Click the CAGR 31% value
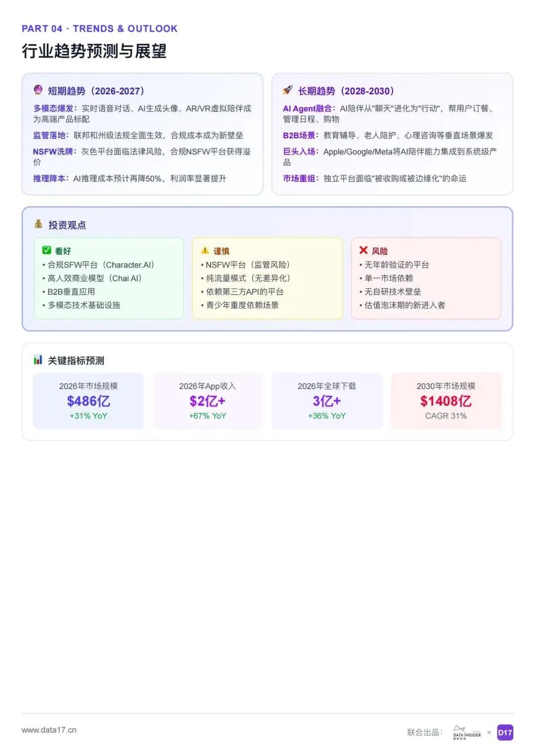The width and height of the screenshot is (534, 756). click(x=446, y=416)
